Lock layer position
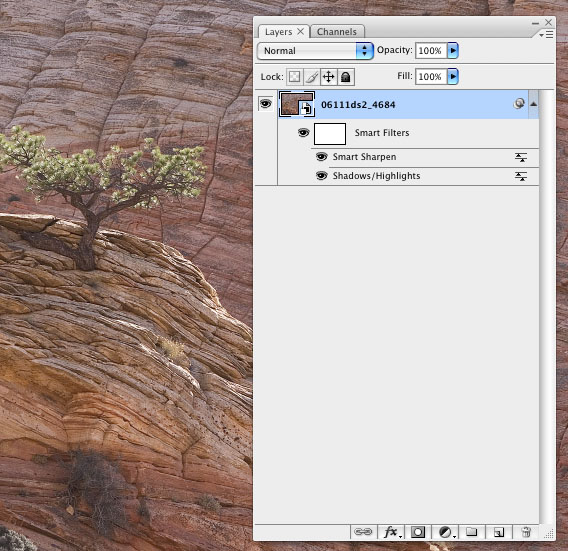Image resolution: width=568 pixels, height=551 pixels. pos(329,77)
